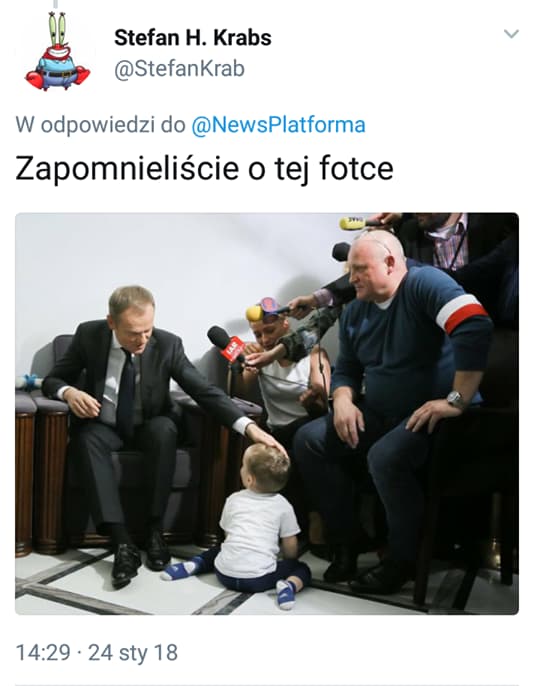Click the red microphone in the photo
Image resolution: width=537 pixels, height=686 pixels.
click(227, 344)
